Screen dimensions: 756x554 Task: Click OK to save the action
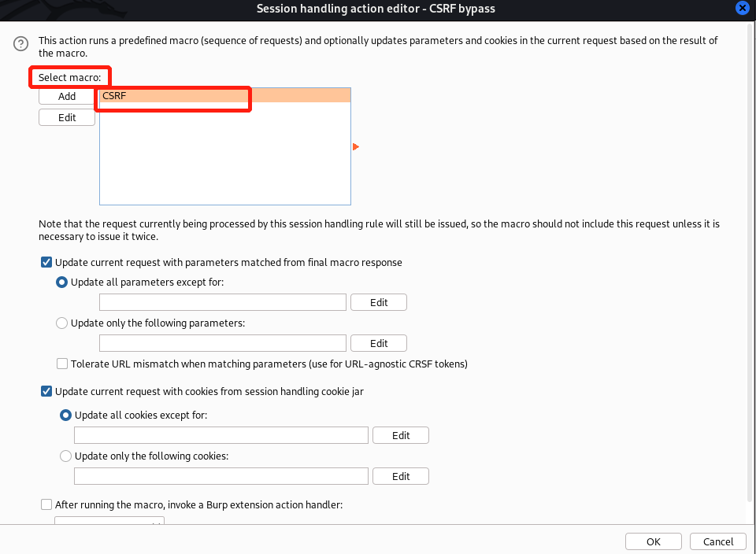[654, 541]
